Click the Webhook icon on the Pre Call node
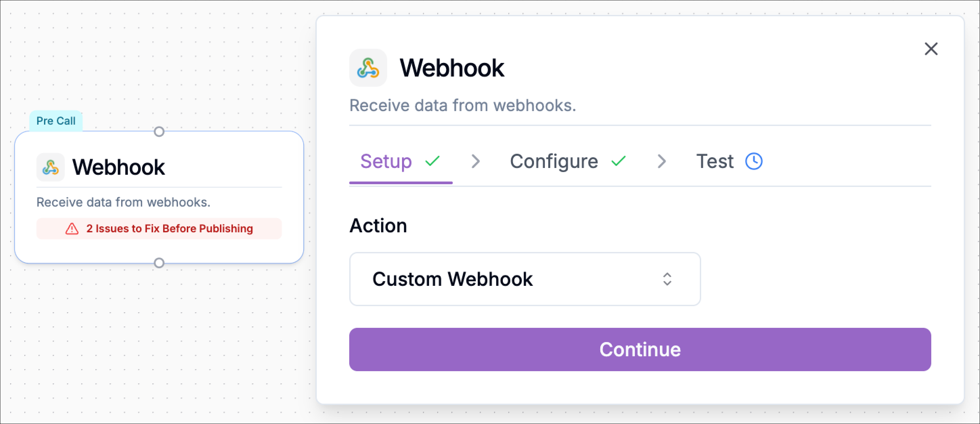 pyautogui.click(x=51, y=167)
